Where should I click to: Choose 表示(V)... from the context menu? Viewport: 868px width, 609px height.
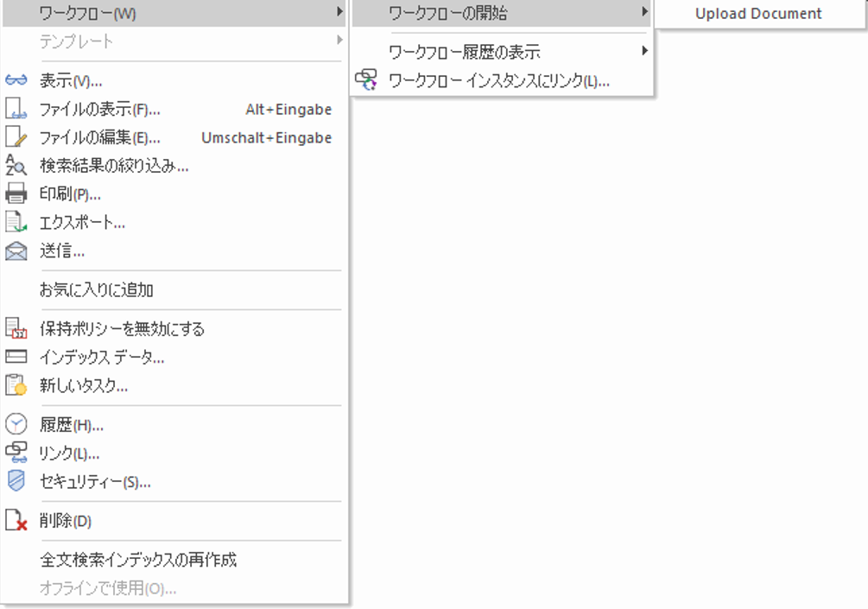[x=174, y=81]
